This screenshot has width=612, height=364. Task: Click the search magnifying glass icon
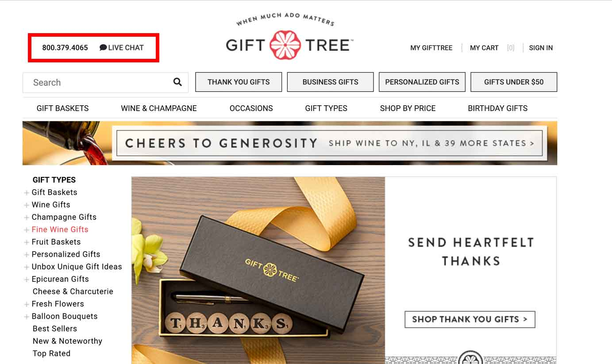coord(177,82)
